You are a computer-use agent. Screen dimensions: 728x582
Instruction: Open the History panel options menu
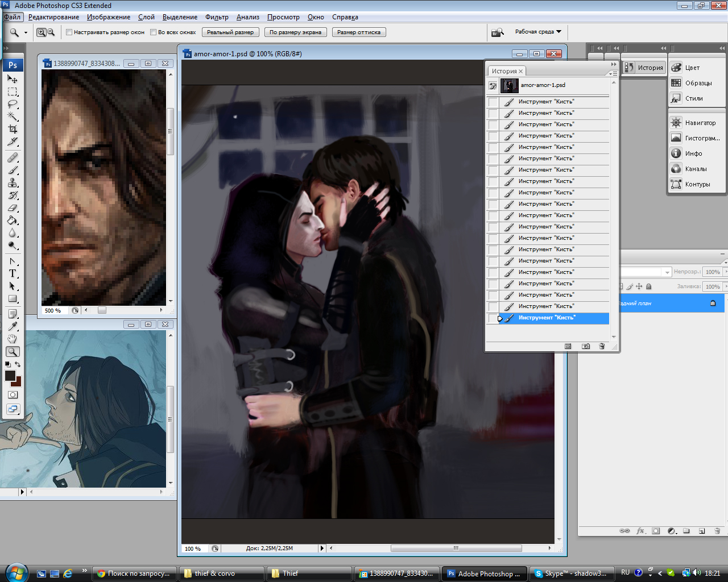click(613, 73)
